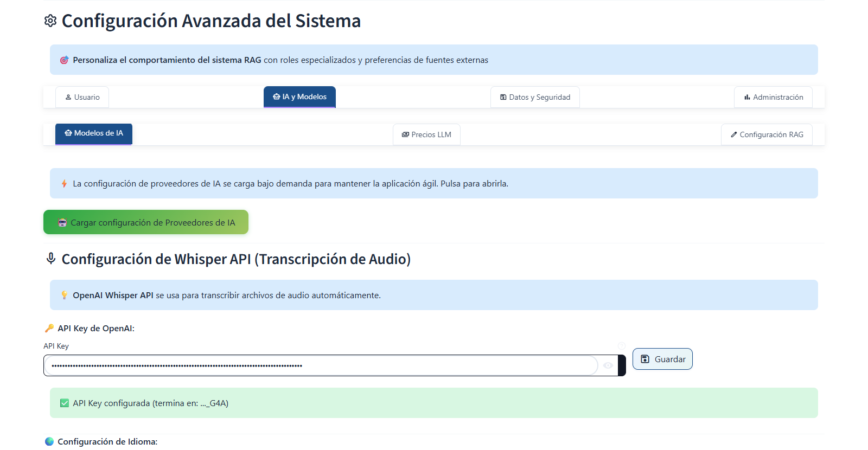Select the Modelos de IA sub-tab

point(94,133)
